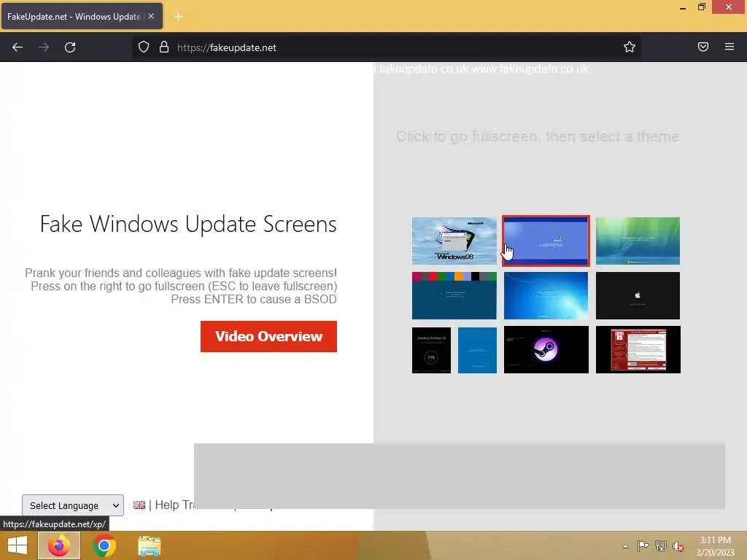Open File Explorer from the taskbar
Screen dimensions: 747x560
click(x=149, y=545)
